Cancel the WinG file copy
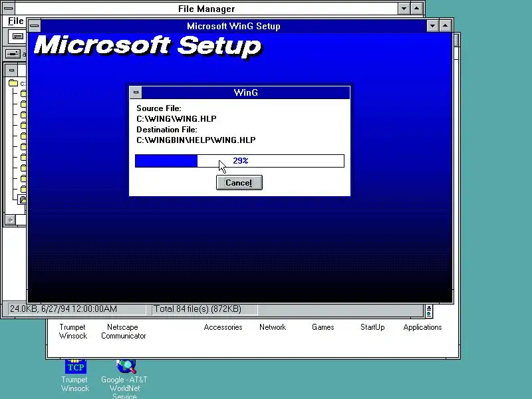532x399 pixels. 239,183
